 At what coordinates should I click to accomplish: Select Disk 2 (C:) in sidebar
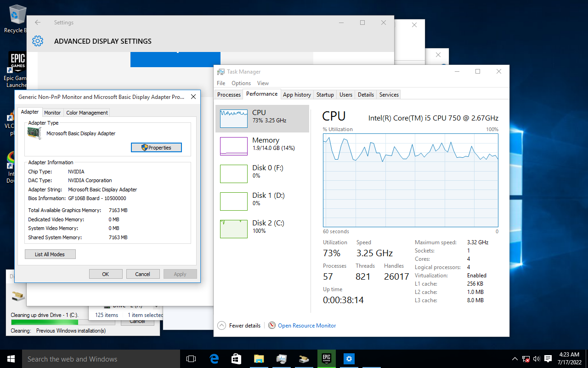click(x=262, y=229)
